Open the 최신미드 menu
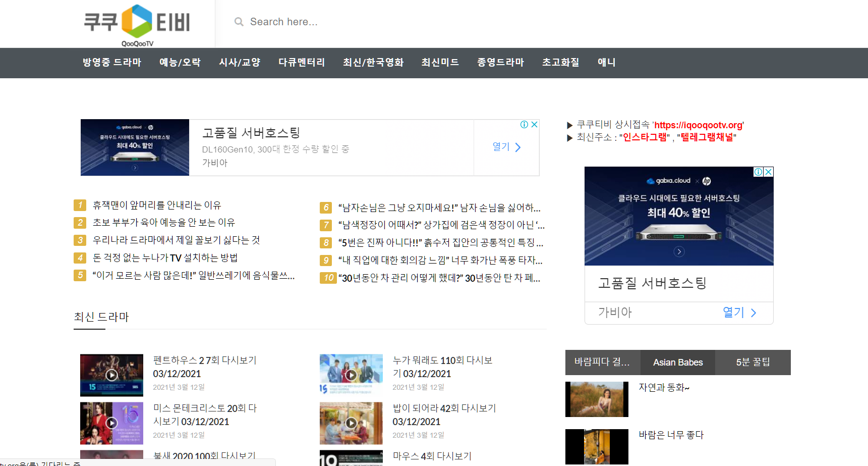This screenshot has height=466, width=868. coord(440,62)
